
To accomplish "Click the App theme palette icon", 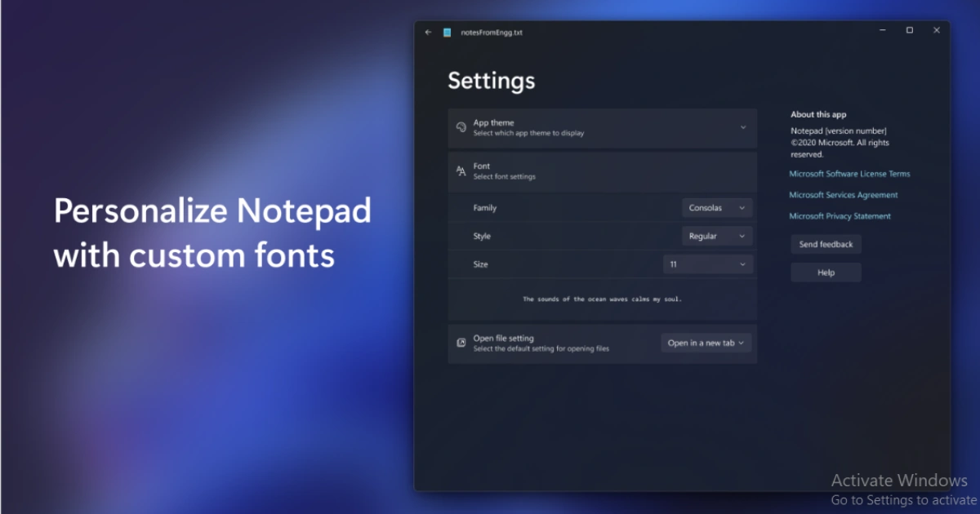I will [x=460, y=127].
